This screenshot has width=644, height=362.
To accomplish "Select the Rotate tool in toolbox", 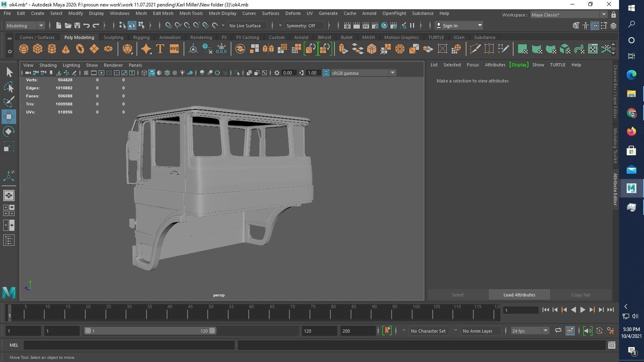I will coord(9,132).
